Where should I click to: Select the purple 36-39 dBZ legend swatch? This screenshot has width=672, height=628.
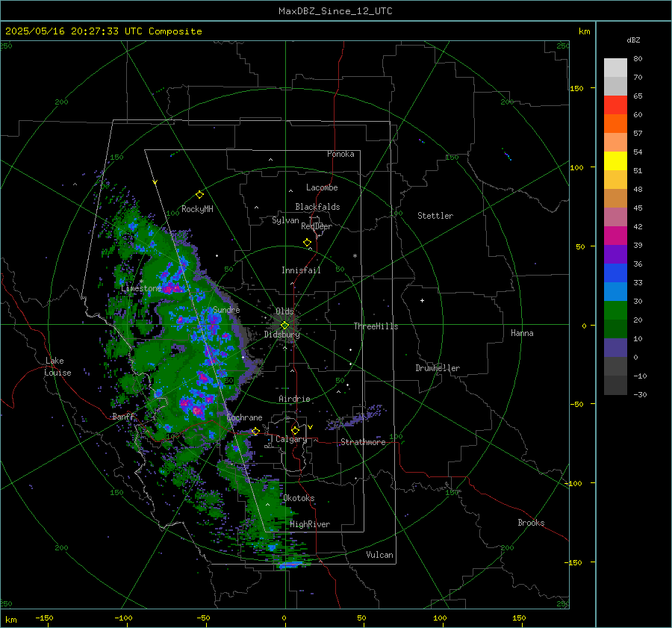pyautogui.click(x=615, y=255)
